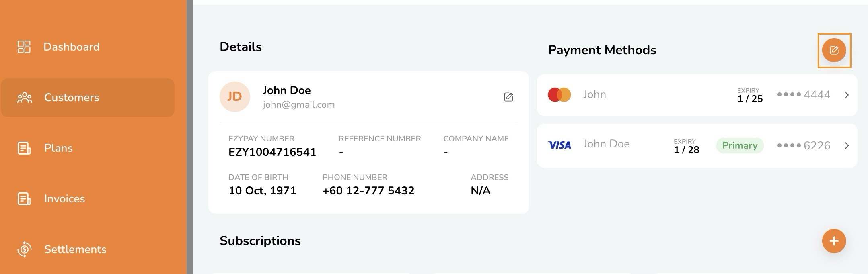
Task: Edit John Doe's details pencil icon
Action: (x=508, y=97)
